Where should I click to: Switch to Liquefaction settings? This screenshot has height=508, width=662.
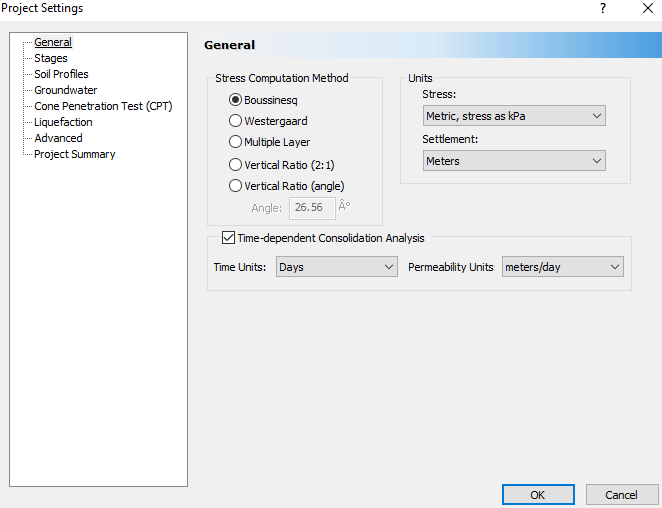click(63, 122)
